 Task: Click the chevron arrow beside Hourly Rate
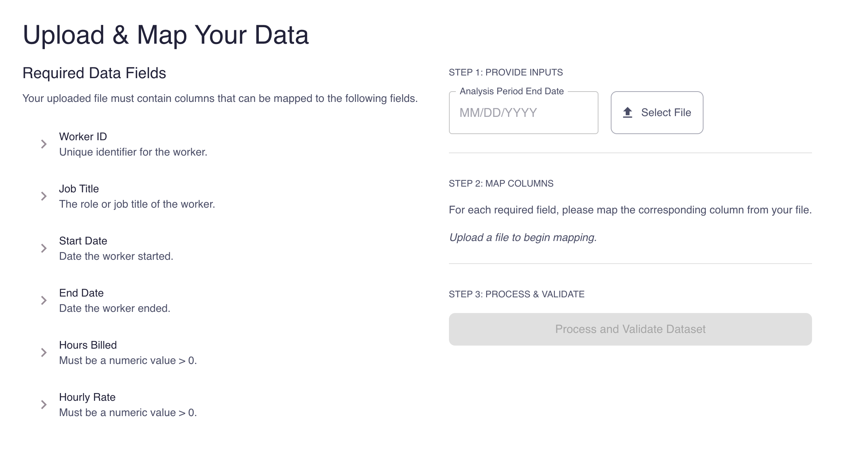[44, 405]
